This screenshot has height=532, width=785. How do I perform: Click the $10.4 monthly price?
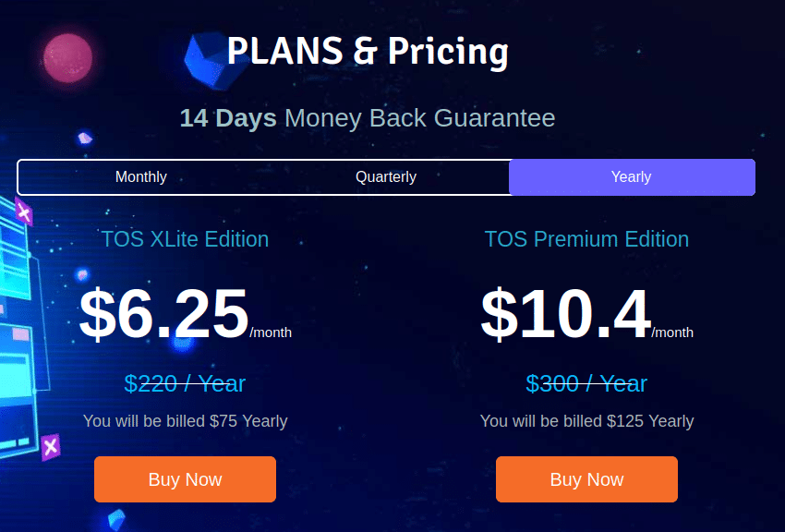[566, 314]
